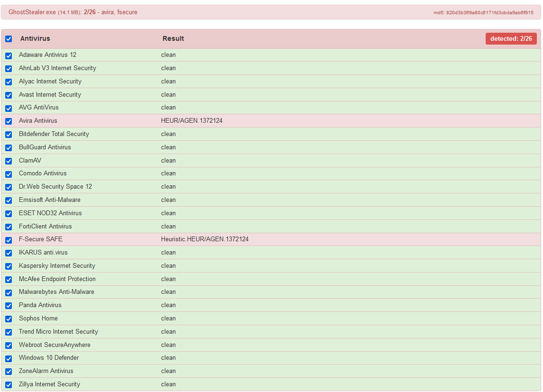The width and height of the screenshot is (543, 392).
Task: Select the md5 hash 820d3b369a80c5171fd3cbda9ab6f915
Action: (489, 12)
